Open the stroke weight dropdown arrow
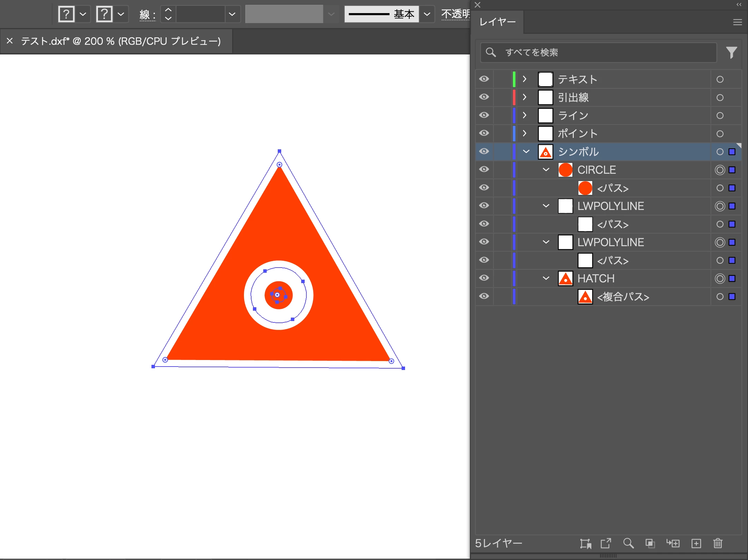The image size is (748, 560). pos(232,14)
